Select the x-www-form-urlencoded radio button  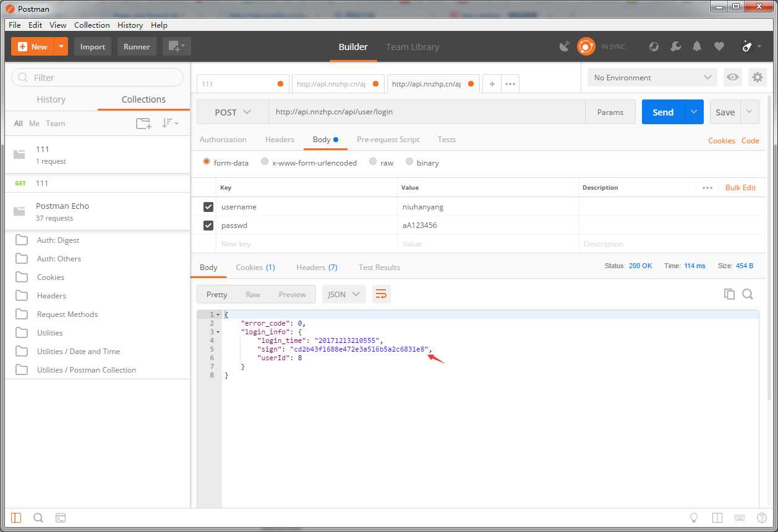(x=265, y=162)
